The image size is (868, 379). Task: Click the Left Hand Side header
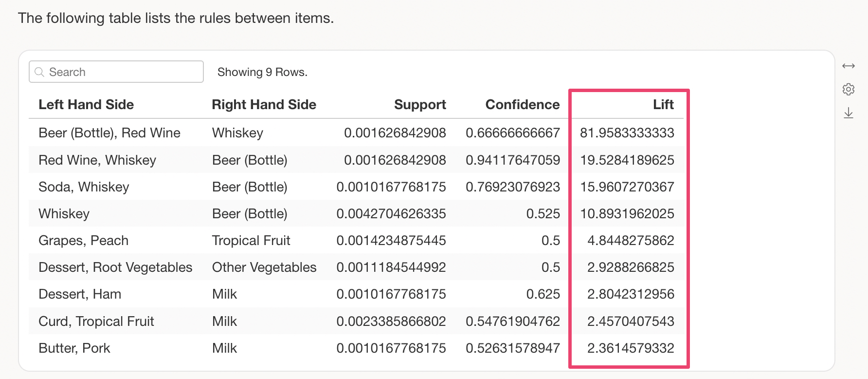[86, 104]
